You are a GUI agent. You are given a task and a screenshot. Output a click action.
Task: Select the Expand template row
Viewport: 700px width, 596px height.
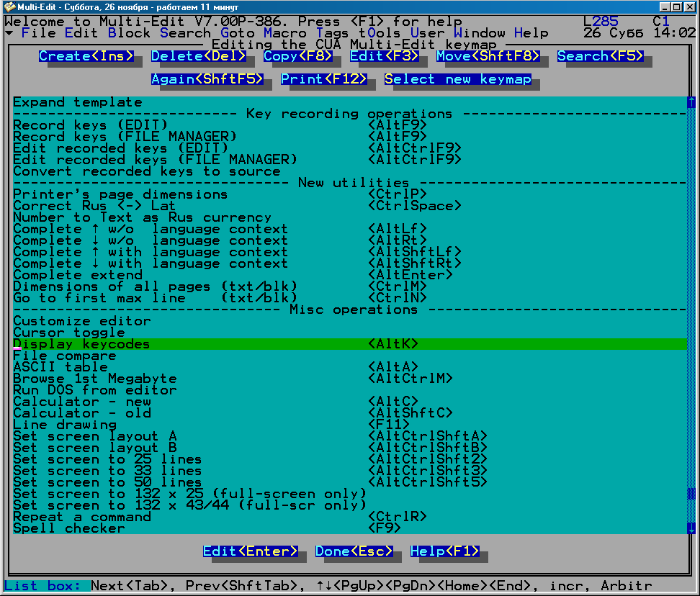click(350, 102)
